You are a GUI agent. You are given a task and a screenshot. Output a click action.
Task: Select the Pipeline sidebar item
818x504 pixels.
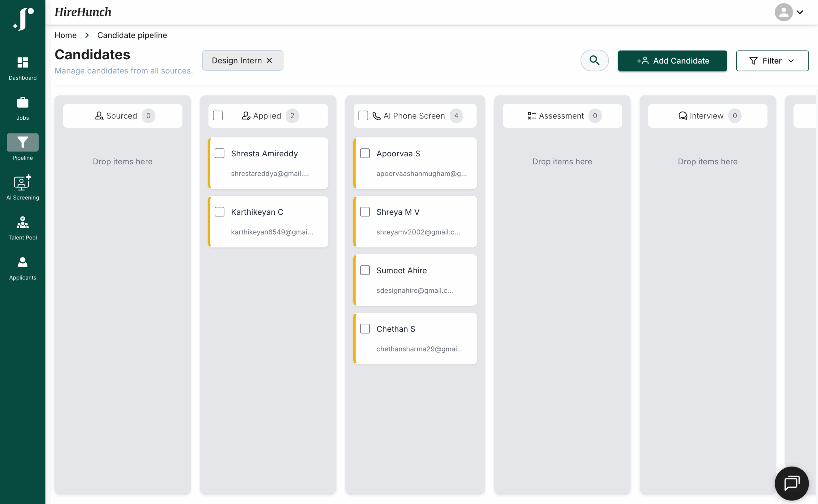click(x=22, y=143)
